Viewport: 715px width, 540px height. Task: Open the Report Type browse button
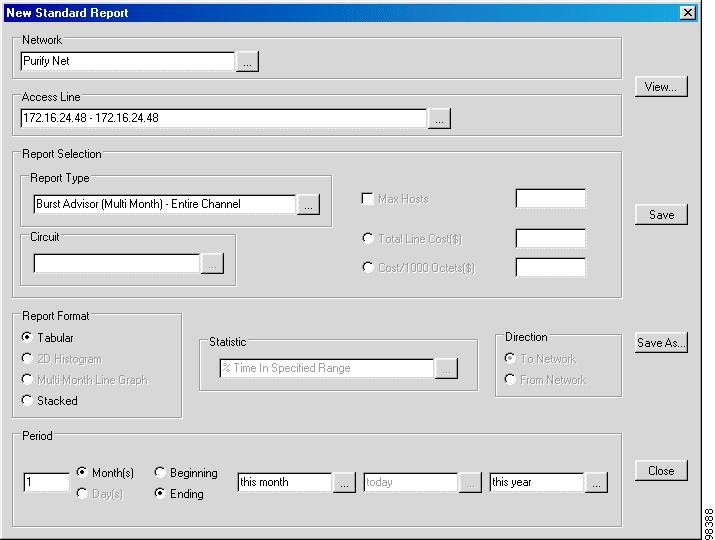(308, 204)
